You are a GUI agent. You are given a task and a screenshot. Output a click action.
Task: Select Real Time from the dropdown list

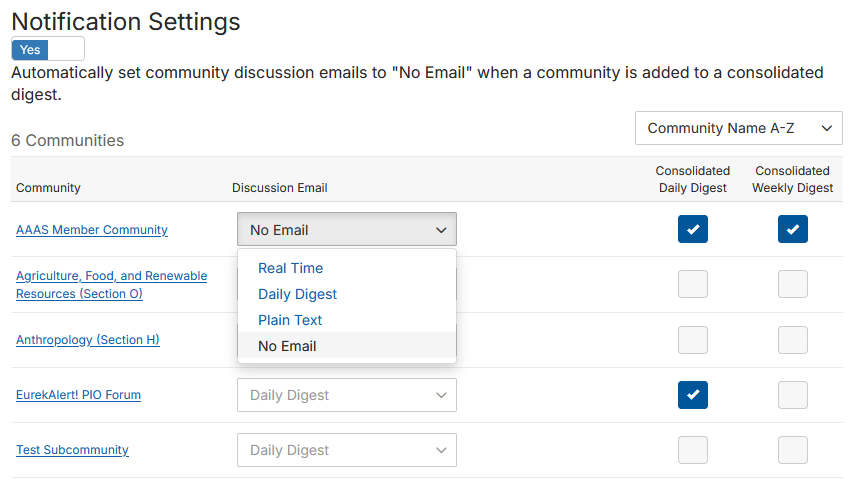click(x=290, y=268)
